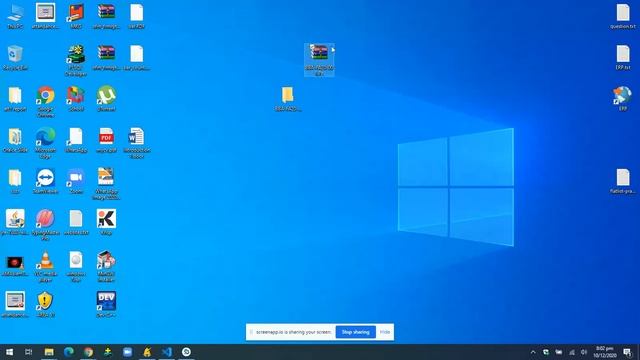Image resolution: width=640 pixels, height=360 pixels.
Task: Click the ERP globe shortcut icon
Action: pos(623,99)
